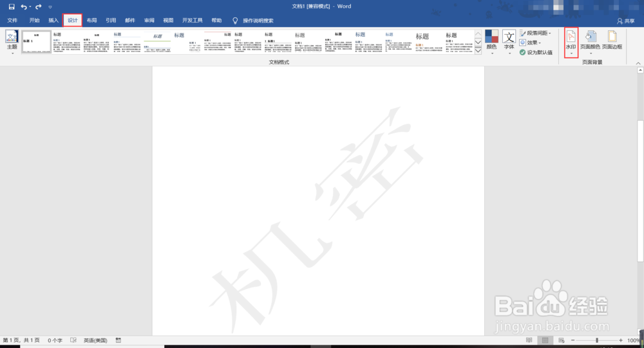Open the 邮件 tab
This screenshot has height=348, width=644.
point(130,20)
